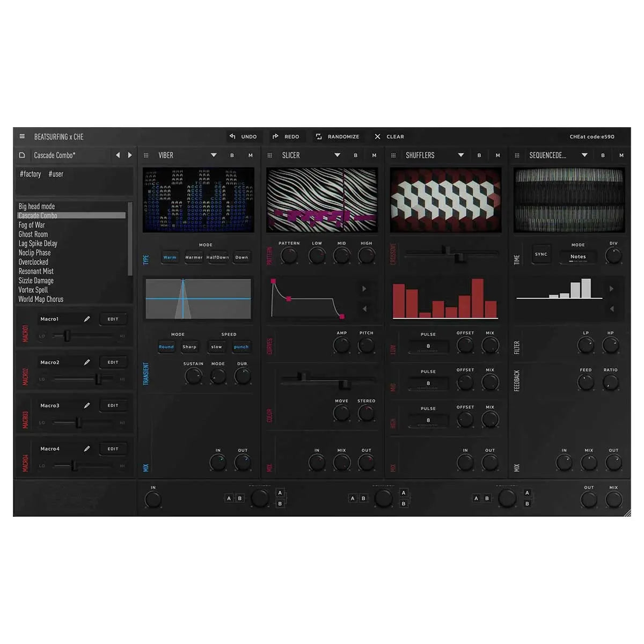The width and height of the screenshot is (644, 644).
Task: Open the SLICER module dropdown
Action: (338, 155)
